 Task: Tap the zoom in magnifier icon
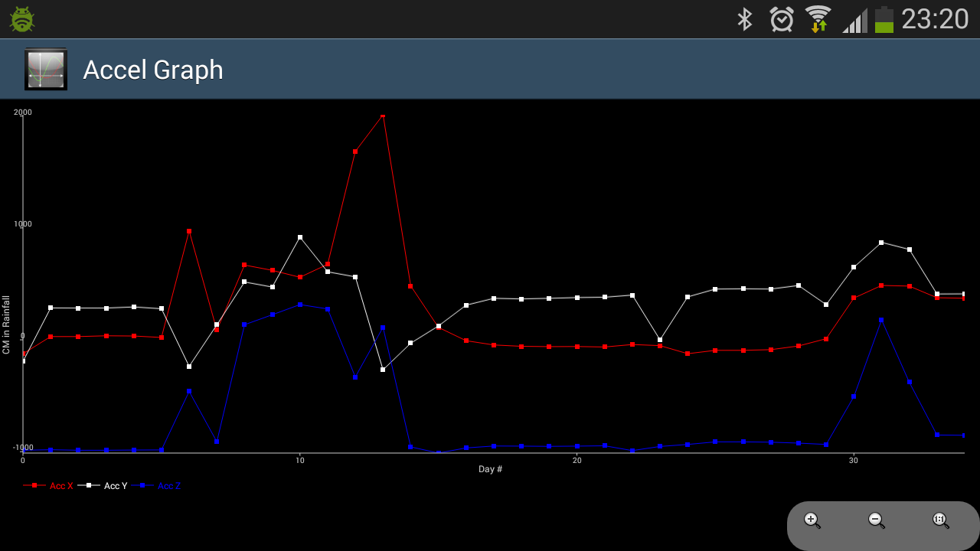(812, 521)
